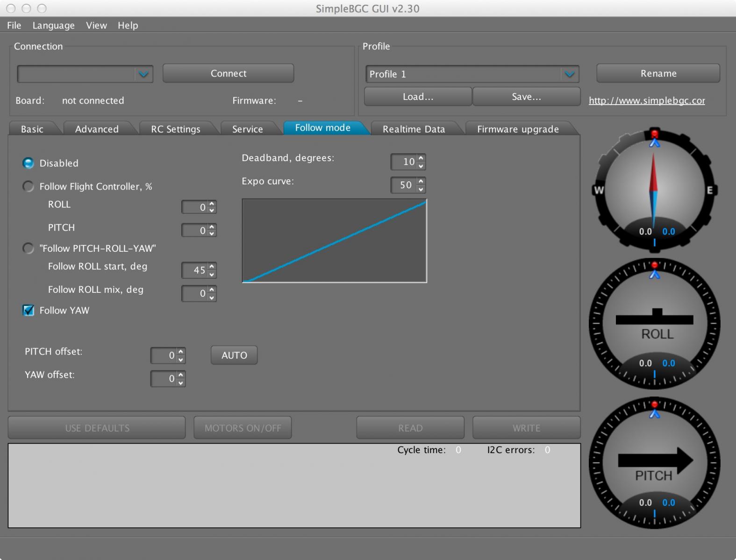Switch to the Advanced tab
The height and width of the screenshot is (560, 736).
tap(97, 129)
